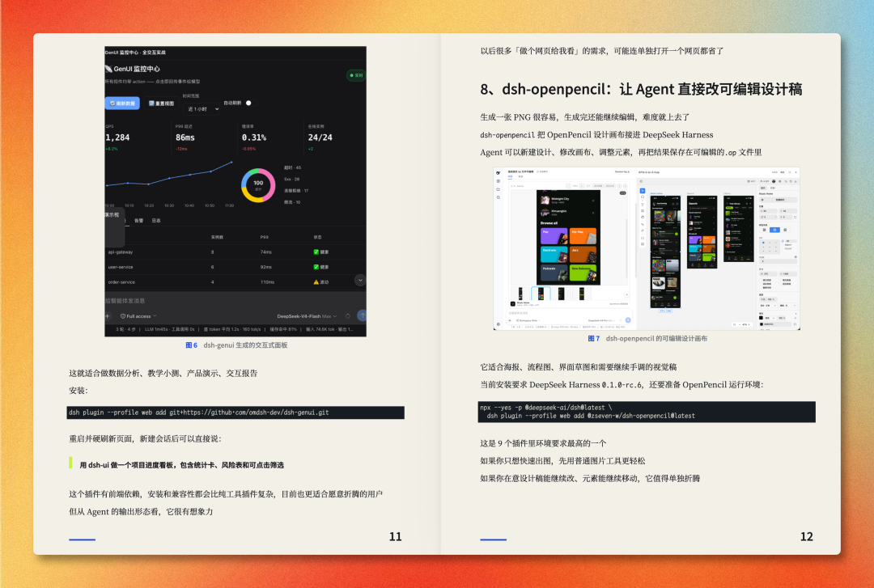874x588 pixels.
Task: Switch to the 日志 logs tab
Action: coord(156,221)
